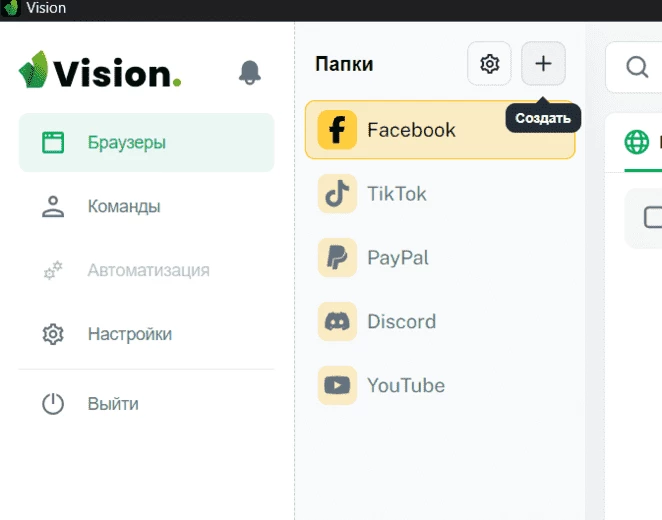Viewport: 662px width, 520px height.
Task: Click the Vision app icon in title bar
Action: 11,8
